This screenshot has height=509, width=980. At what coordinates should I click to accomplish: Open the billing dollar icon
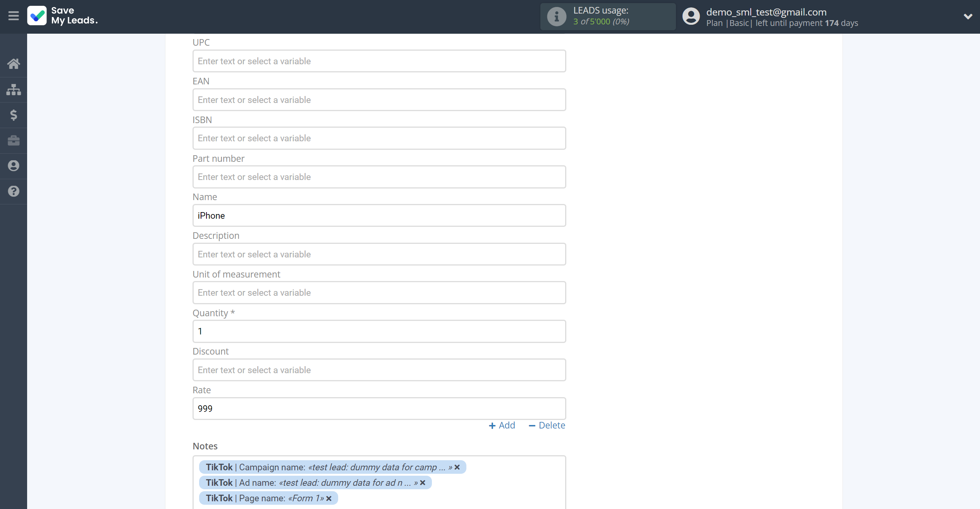point(14,115)
